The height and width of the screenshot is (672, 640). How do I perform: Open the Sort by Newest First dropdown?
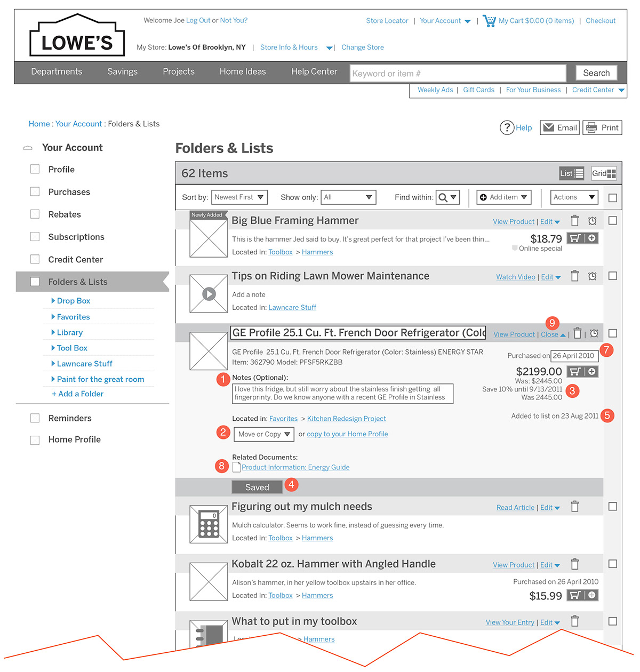(x=239, y=197)
